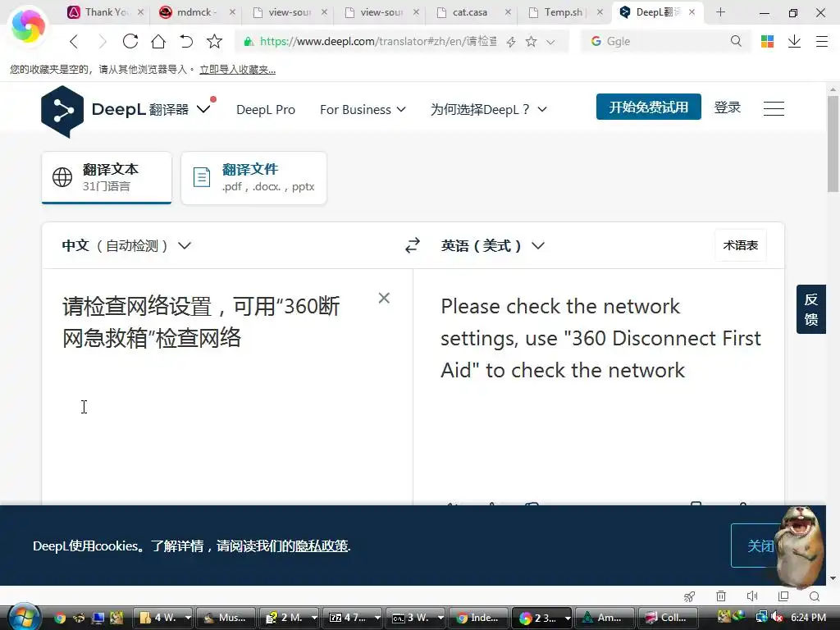Image resolution: width=840 pixels, height=630 pixels.
Task: Select the 翻译文件 tab
Action: coord(254,177)
